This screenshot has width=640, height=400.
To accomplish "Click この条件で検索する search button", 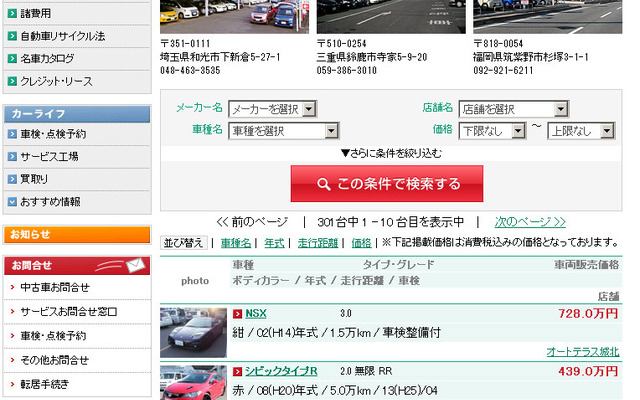I will point(387,184).
